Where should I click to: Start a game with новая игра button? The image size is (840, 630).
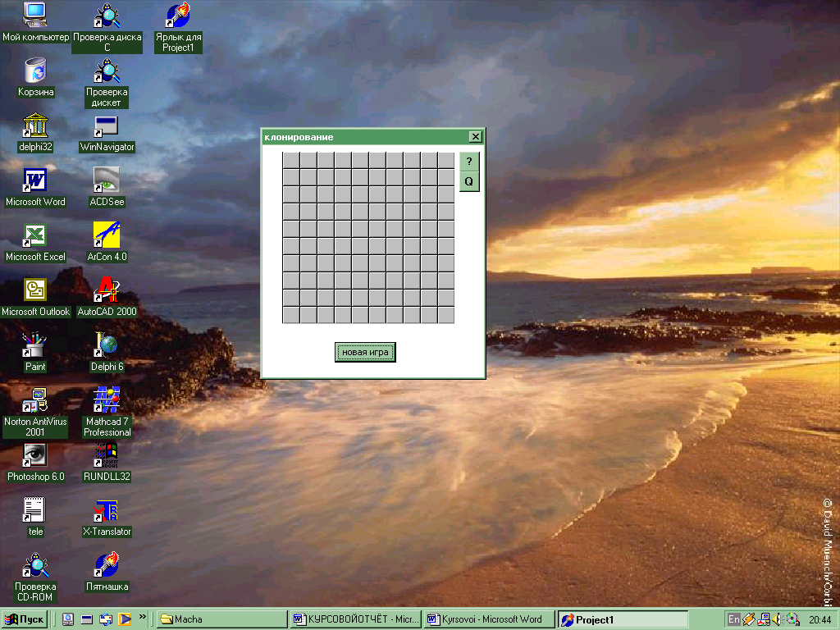click(365, 352)
